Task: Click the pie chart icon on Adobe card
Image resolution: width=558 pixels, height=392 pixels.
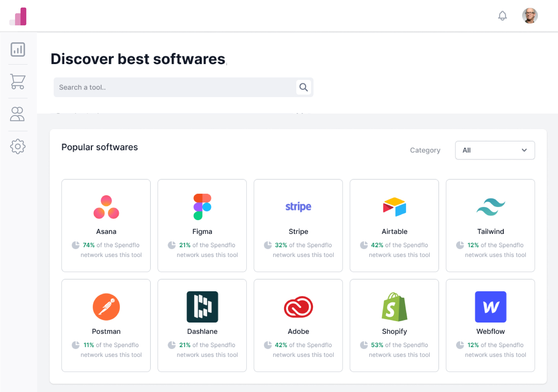Action: (268, 345)
